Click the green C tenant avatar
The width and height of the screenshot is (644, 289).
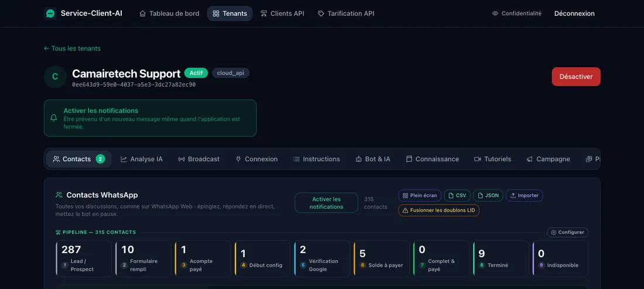click(55, 77)
